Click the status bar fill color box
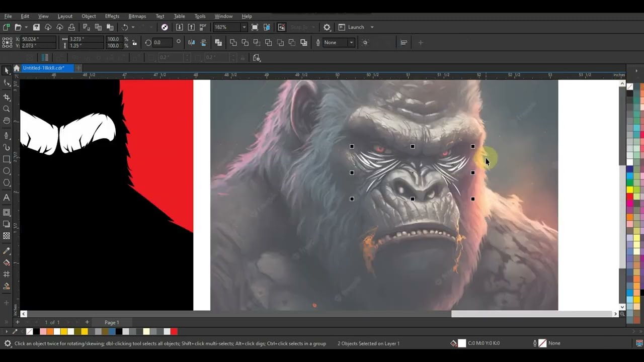The width and height of the screenshot is (644, 362). click(461, 343)
